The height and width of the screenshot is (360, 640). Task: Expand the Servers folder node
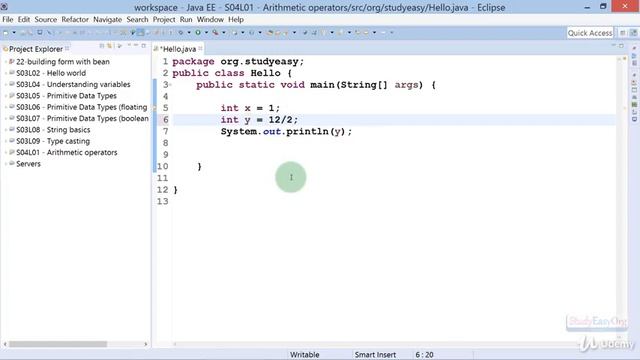point(5,164)
